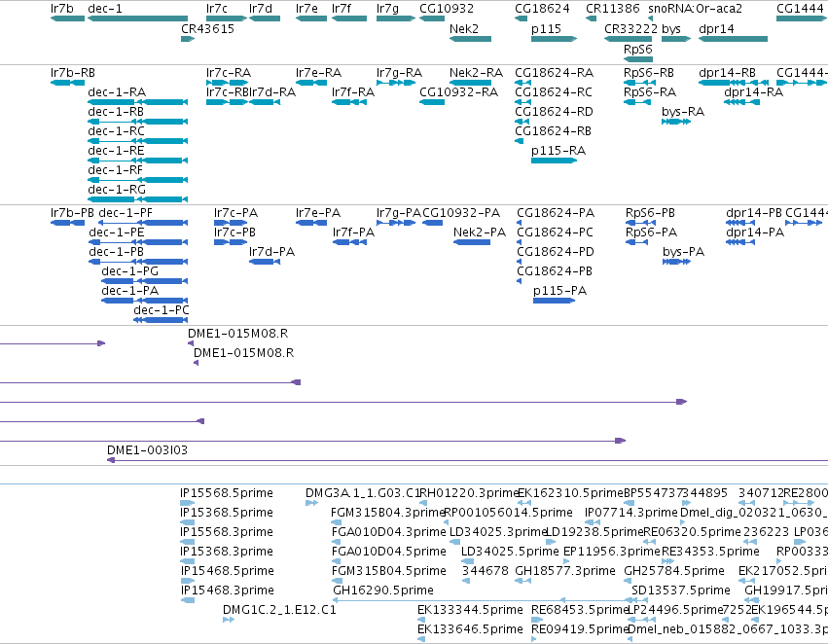Select the CR33222 gene label

(x=630, y=28)
